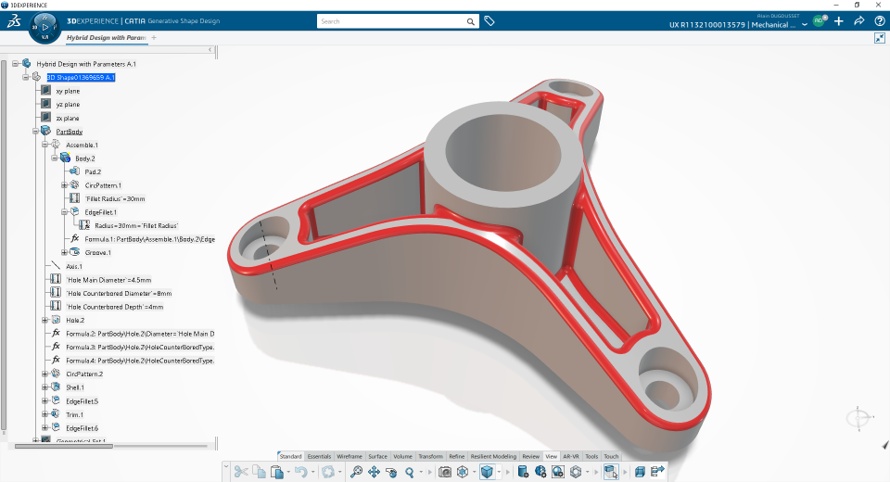The width and height of the screenshot is (890, 482).
Task: Collapse Hybrid Design with Parameters A.1 node
Action: 15,64
